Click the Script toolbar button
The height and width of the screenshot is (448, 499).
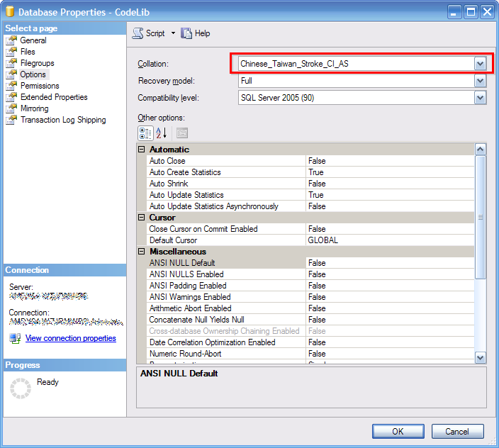pyautogui.click(x=149, y=33)
